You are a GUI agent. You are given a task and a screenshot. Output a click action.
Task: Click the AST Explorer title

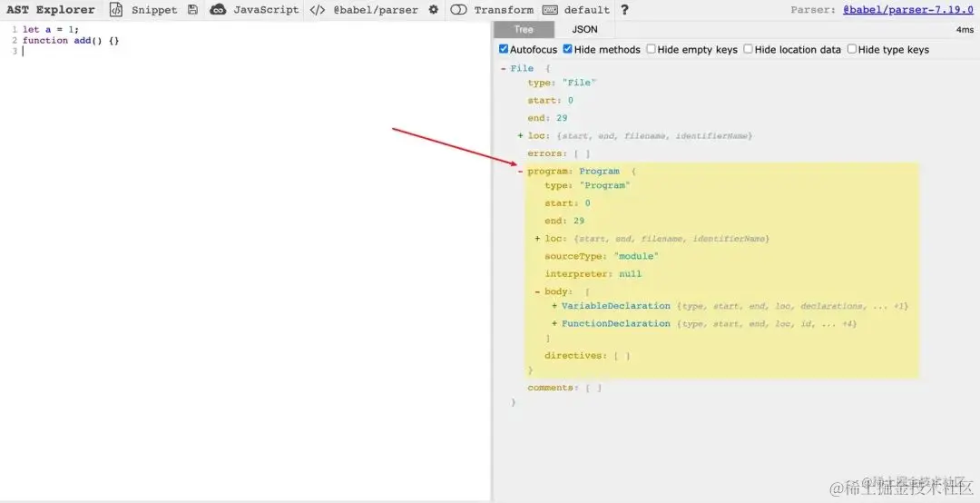coord(51,10)
